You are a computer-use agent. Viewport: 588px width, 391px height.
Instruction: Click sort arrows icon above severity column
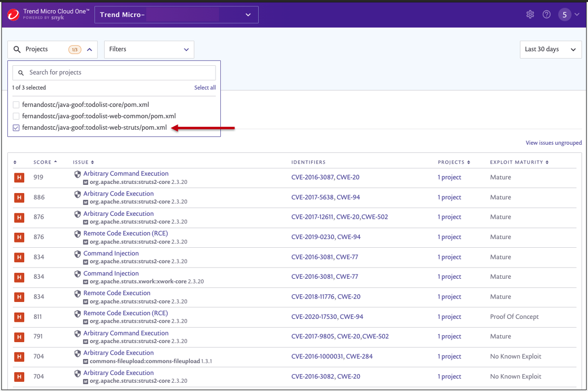point(15,162)
